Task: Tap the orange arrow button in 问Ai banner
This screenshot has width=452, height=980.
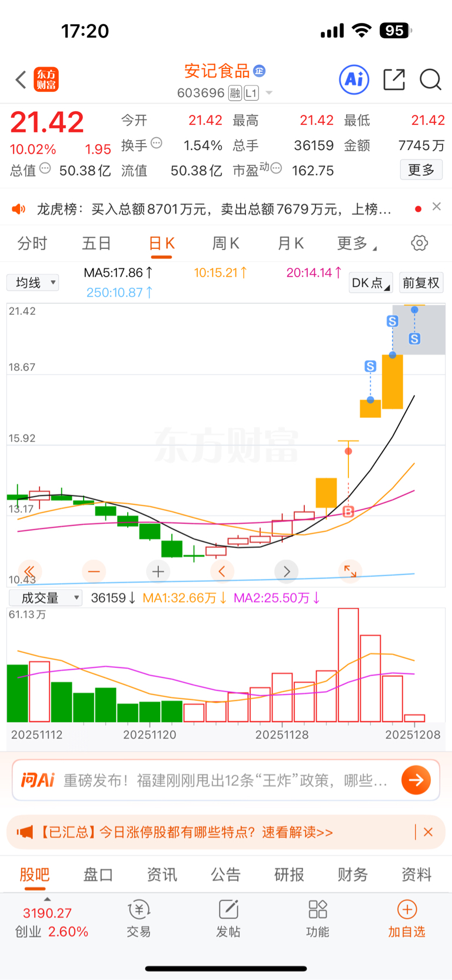Action: [416, 780]
